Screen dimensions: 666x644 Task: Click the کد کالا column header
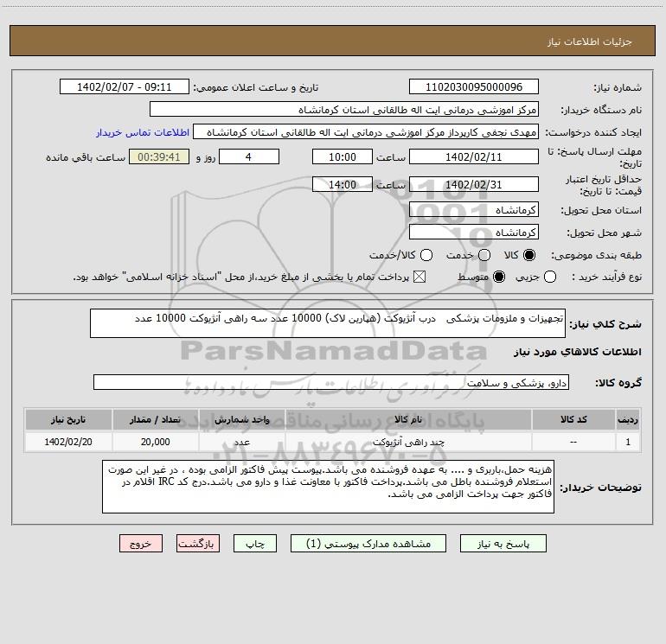point(573,419)
